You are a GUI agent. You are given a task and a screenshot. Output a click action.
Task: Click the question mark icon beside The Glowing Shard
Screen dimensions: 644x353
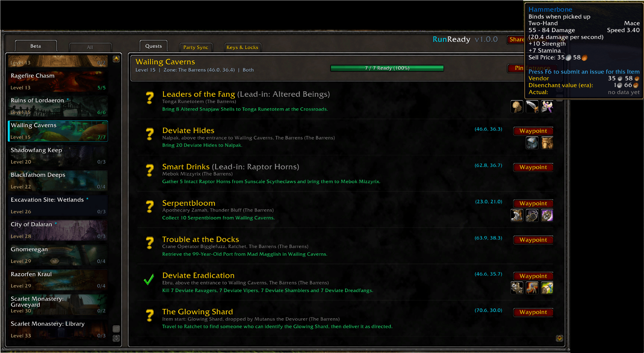[150, 316]
